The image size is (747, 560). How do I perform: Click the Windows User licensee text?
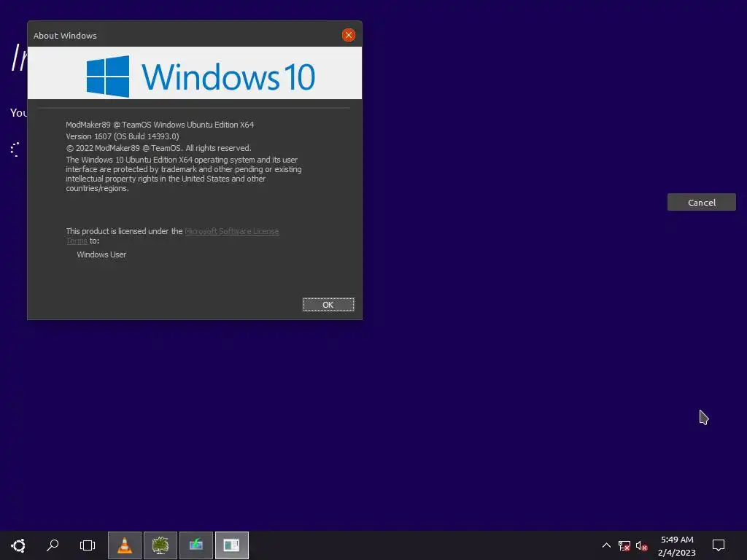coord(101,254)
